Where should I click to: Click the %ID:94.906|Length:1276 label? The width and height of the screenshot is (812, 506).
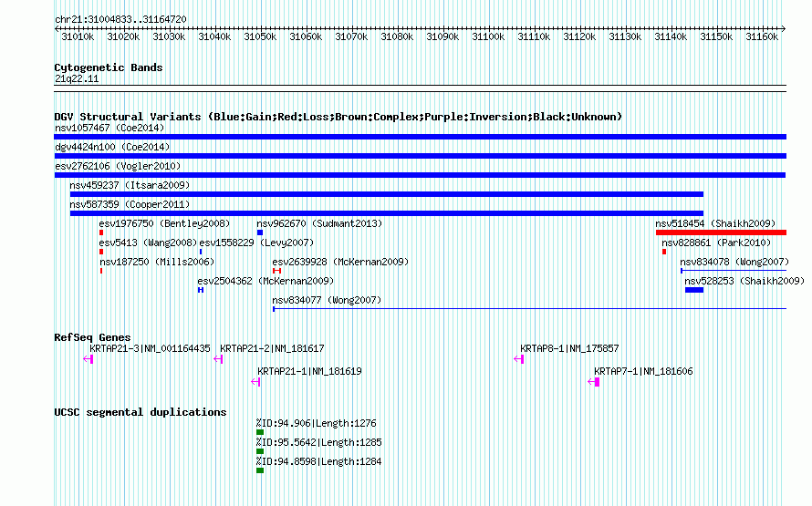tap(316, 423)
